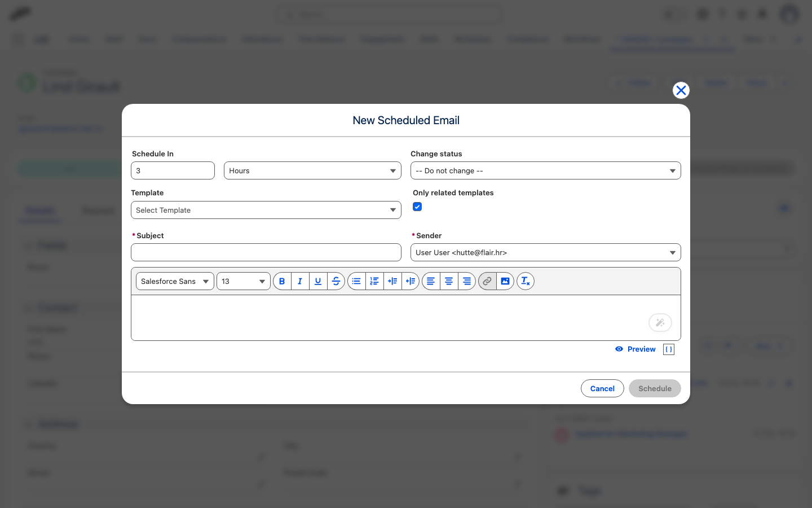Increase indent of the text

392,281
